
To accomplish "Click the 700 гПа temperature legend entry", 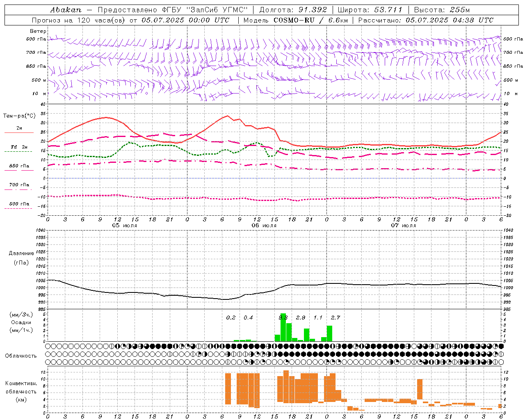I will [19, 185].
